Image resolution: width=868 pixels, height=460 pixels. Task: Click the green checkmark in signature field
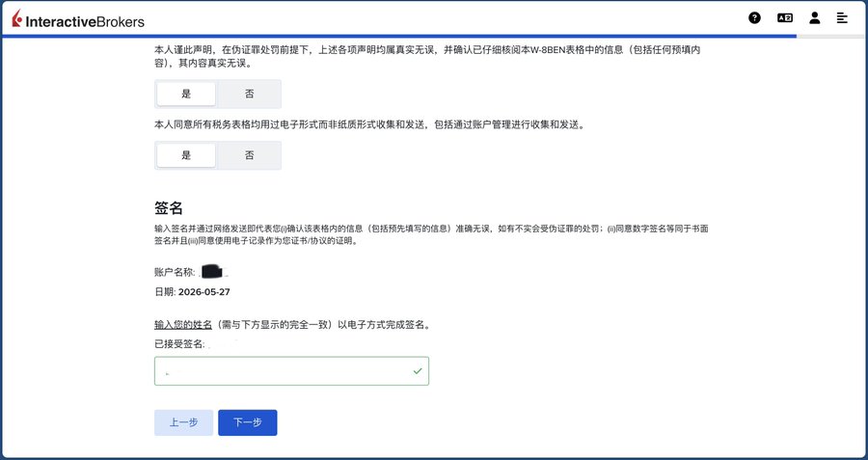(x=418, y=371)
